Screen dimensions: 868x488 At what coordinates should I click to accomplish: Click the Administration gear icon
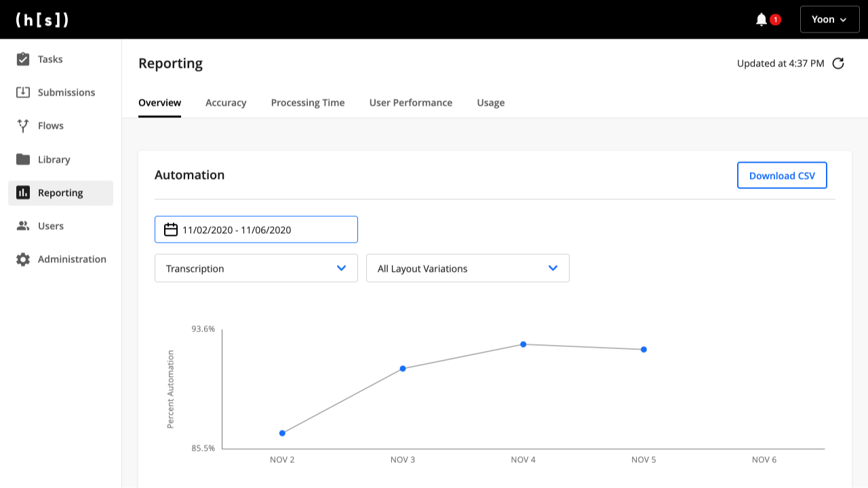(23, 259)
